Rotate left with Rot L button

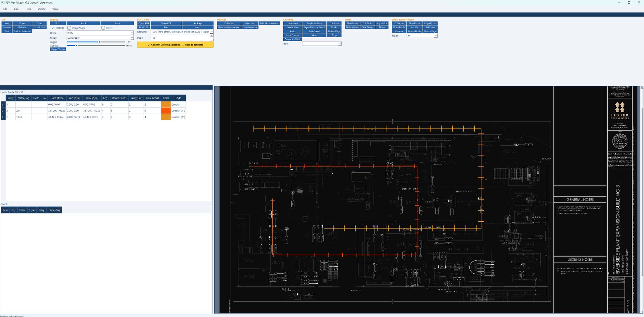coord(58,23)
